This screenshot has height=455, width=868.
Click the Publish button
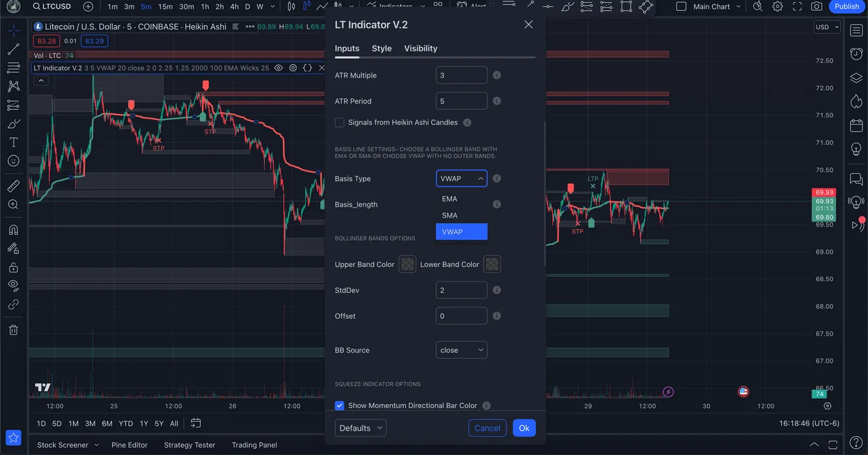847,7
